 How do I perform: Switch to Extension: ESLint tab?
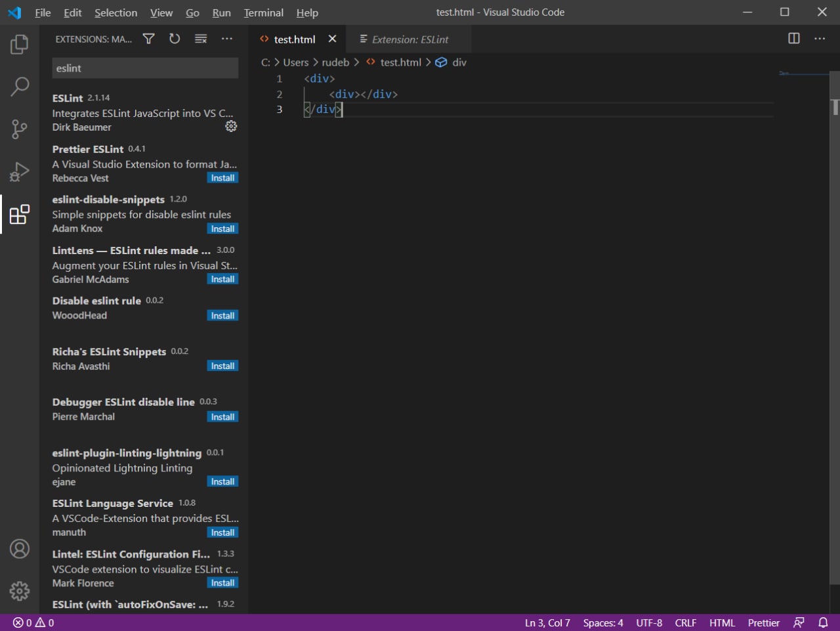pyautogui.click(x=409, y=39)
